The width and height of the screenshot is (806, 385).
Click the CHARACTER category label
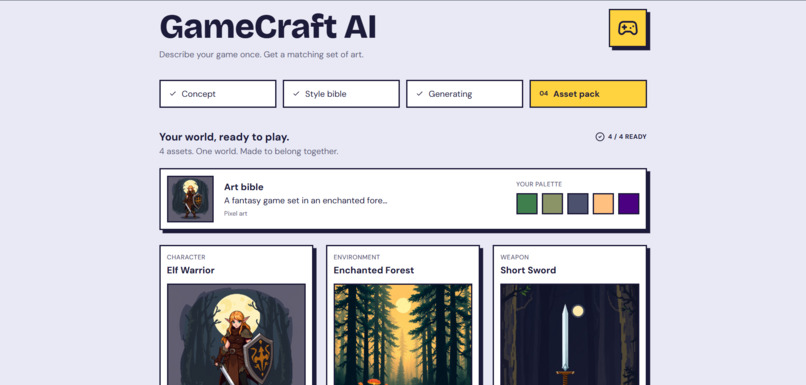click(x=186, y=257)
